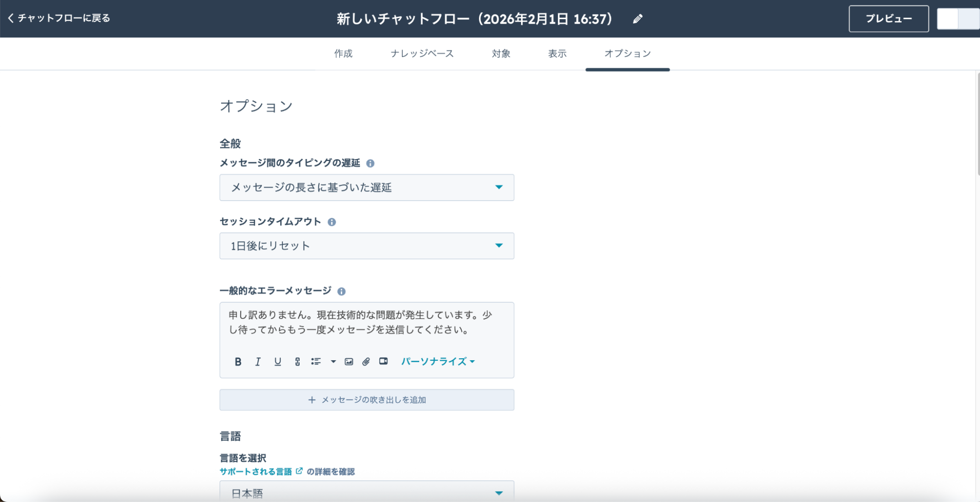The image size is (980, 502).
Task: Insert a link using the chain icon
Action: [x=297, y=362]
